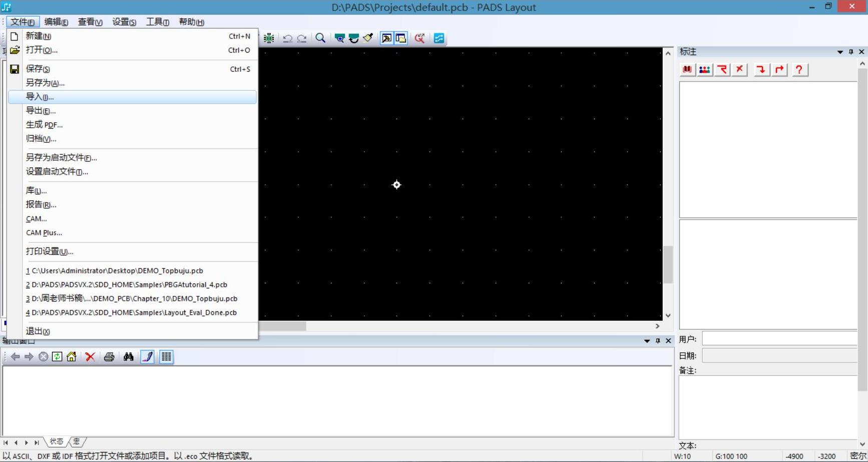
Task: Open recent file PBGAtutorial_4.pcb
Action: pyautogui.click(x=129, y=284)
